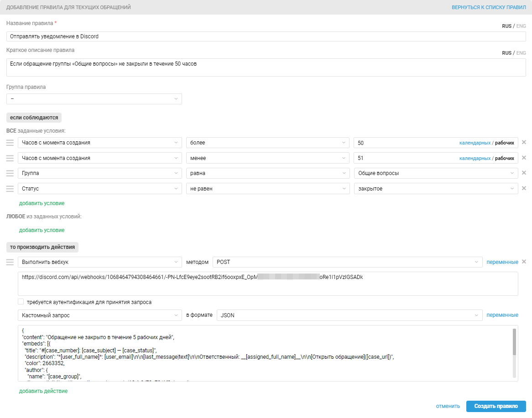Screen dimensions: 532x418
Task: Switch the 50-hour condition to календарных
Action: (475, 143)
